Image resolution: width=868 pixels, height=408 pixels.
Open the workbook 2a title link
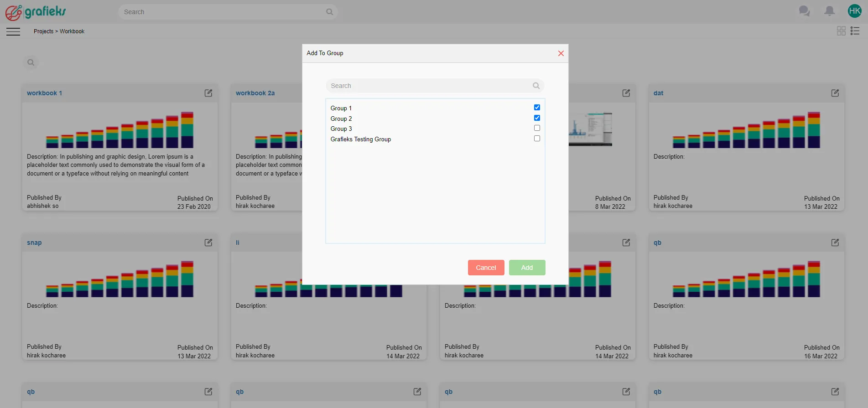[255, 93]
